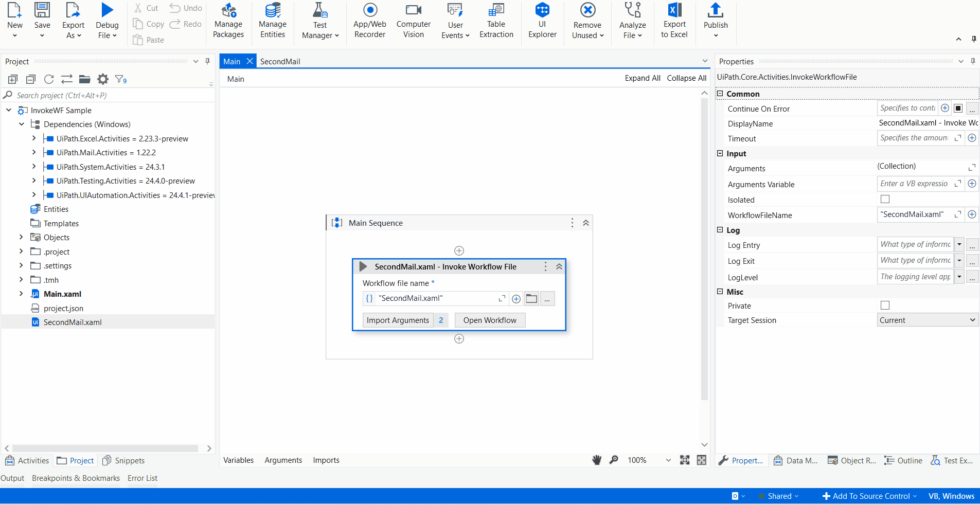
Task: Open UI Explorer
Action: click(x=542, y=21)
